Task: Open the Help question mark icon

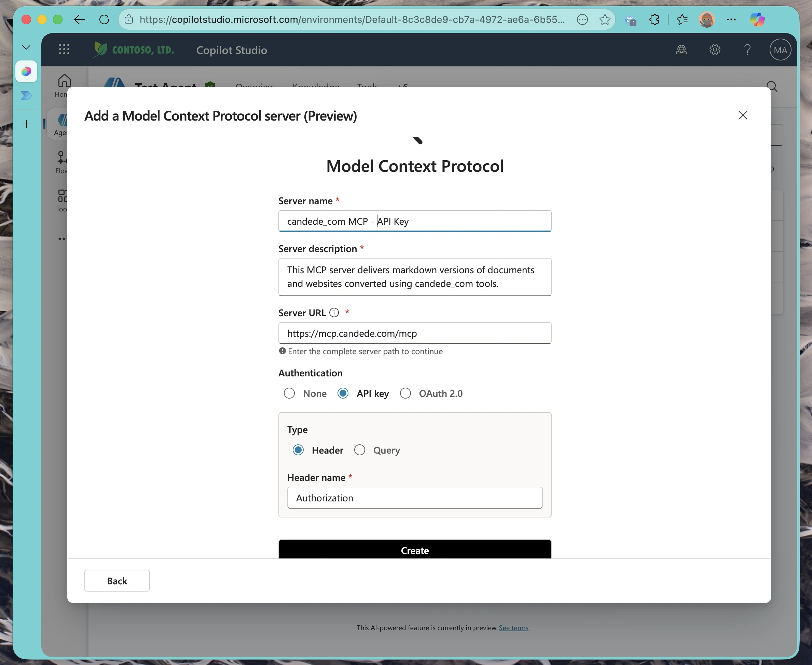Action: [747, 50]
